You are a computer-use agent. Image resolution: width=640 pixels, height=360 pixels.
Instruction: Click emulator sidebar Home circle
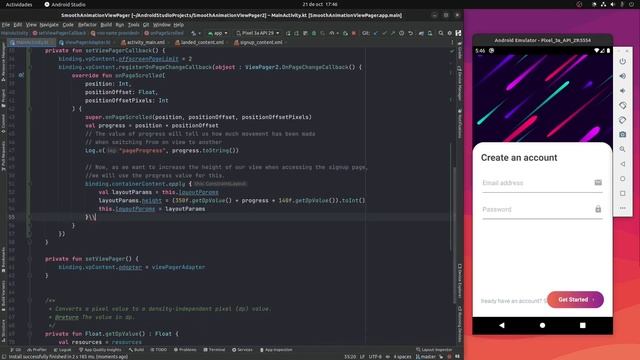tap(622, 178)
